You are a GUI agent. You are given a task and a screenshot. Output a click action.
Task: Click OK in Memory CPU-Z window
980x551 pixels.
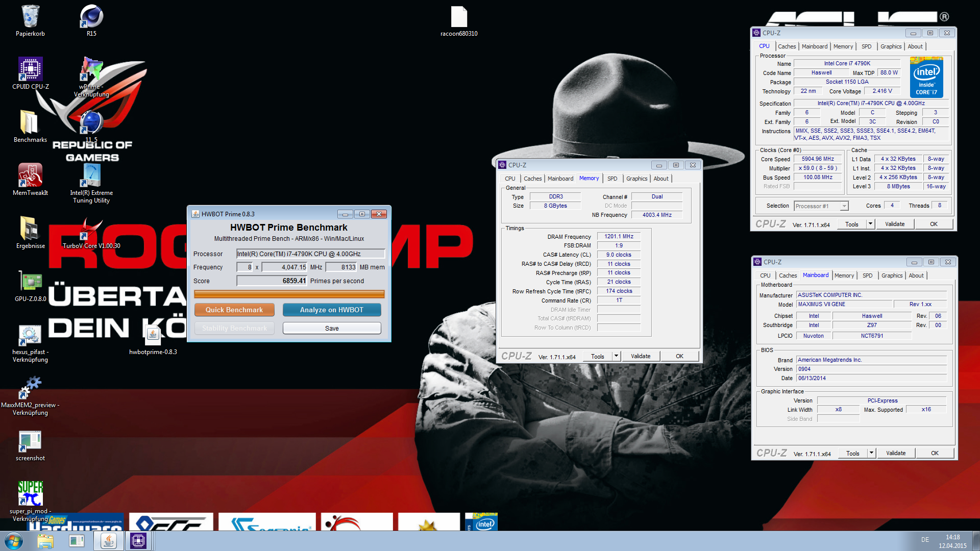point(679,356)
